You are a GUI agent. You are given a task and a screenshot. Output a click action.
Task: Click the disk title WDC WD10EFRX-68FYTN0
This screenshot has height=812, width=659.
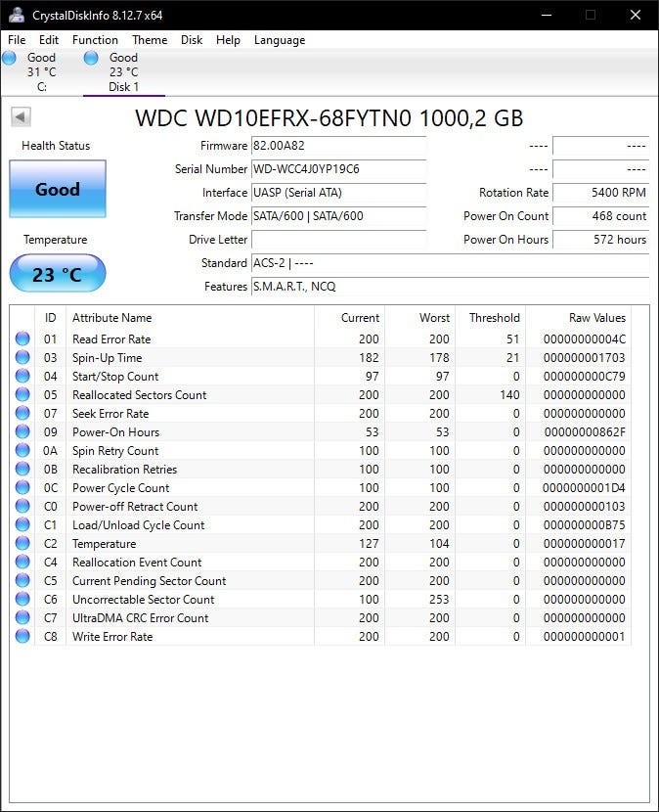click(x=329, y=118)
